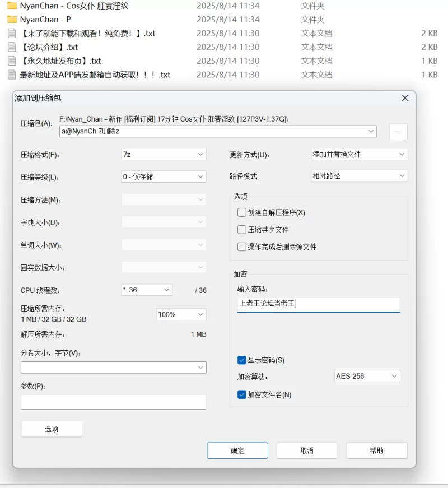Click the disabled 压缩方法(M) dropdown
Viewport: 448px width, 488px height.
point(164,199)
